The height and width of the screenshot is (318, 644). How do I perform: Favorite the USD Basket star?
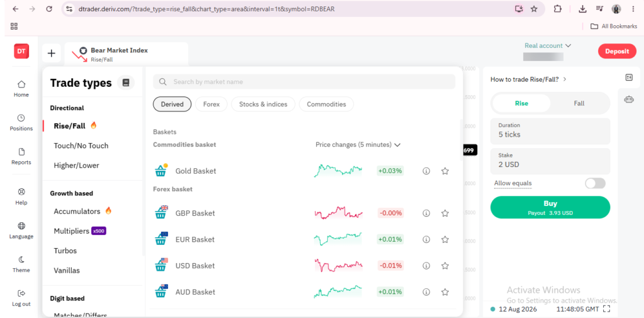click(x=445, y=266)
